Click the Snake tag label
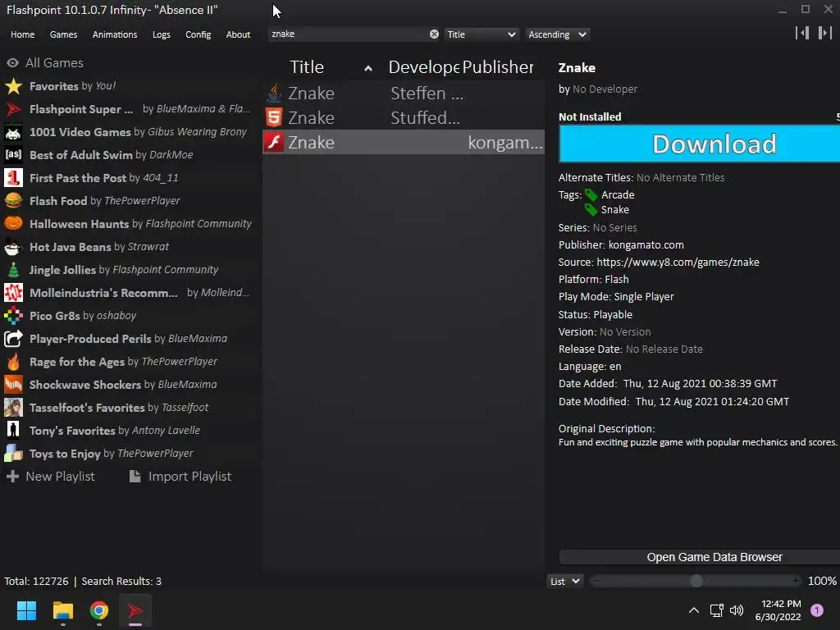Viewport: 840px width, 630px height. coord(615,209)
